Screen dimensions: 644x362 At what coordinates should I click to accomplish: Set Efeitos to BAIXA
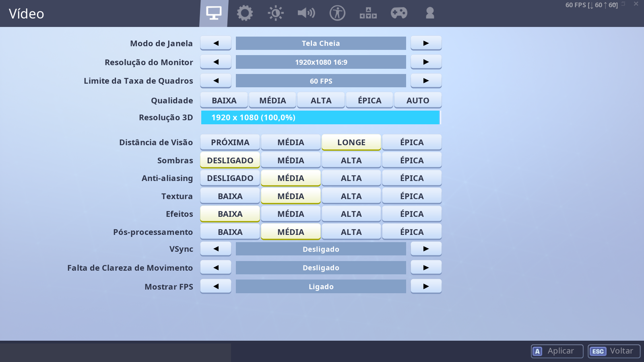[230, 214]
